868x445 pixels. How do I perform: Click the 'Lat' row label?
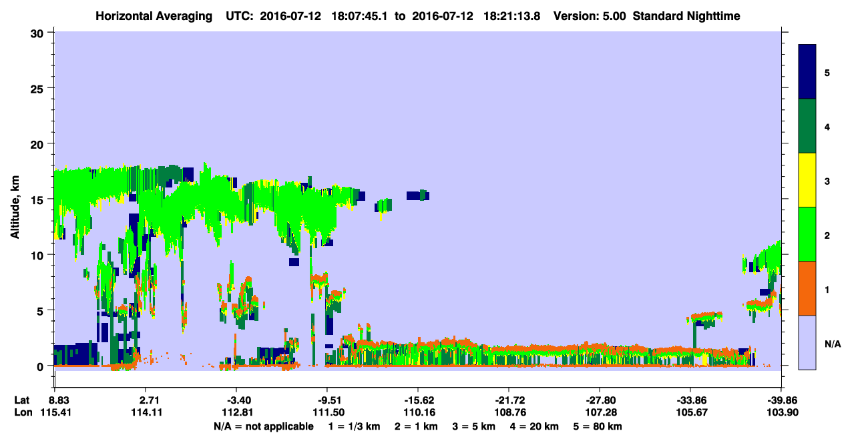coord(22,400)
